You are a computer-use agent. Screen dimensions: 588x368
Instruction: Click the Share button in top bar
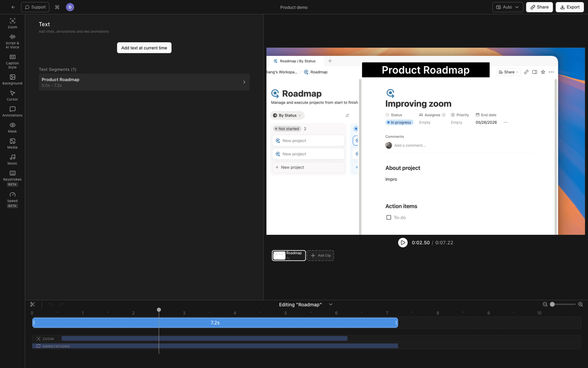[x=539, y=7]
